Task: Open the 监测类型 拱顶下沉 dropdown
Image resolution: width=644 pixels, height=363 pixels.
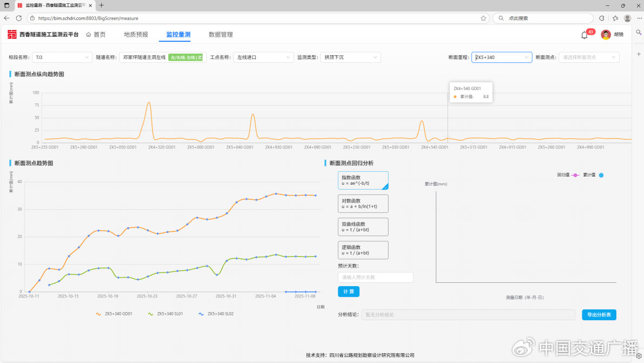Action: coord(351,57)
